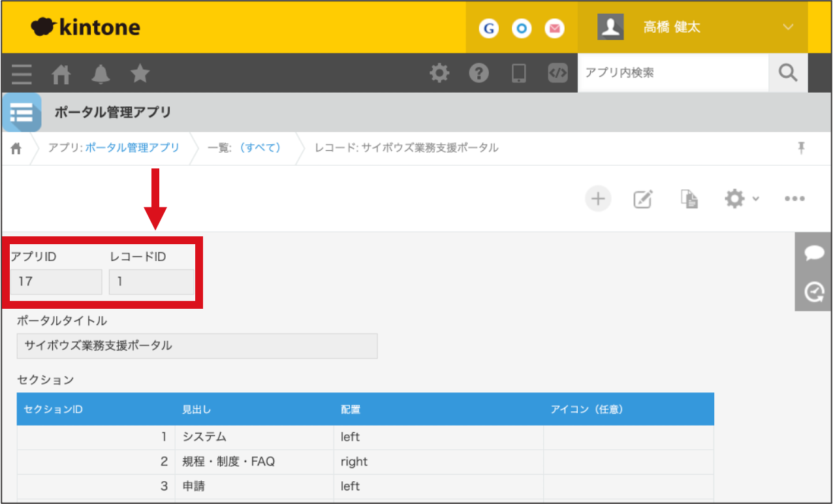Open (すべて) view breadcrumb link
This screenshot has width=833, height=504.
coord(260,148)
